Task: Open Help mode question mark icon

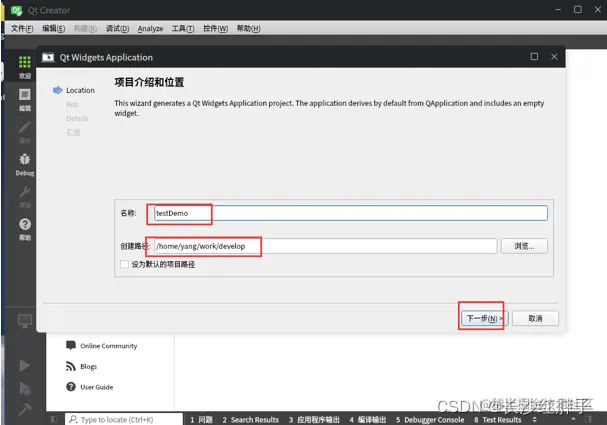Action: point(25,224)
